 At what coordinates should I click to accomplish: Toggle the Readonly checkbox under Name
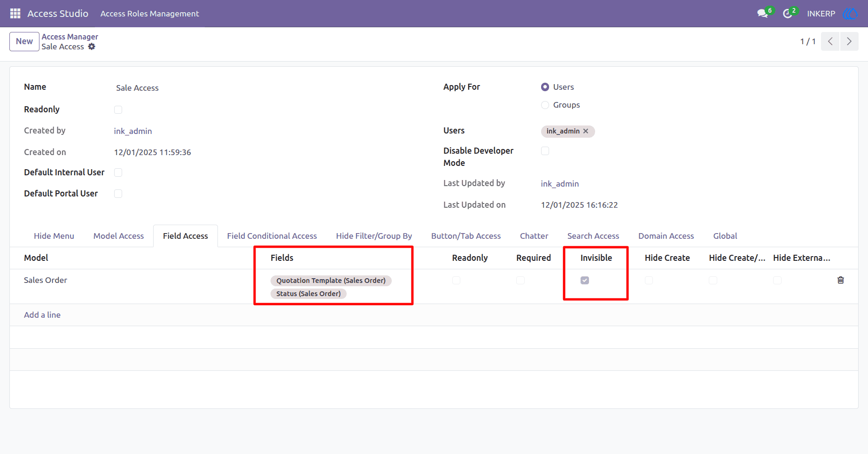pos(118,110)
